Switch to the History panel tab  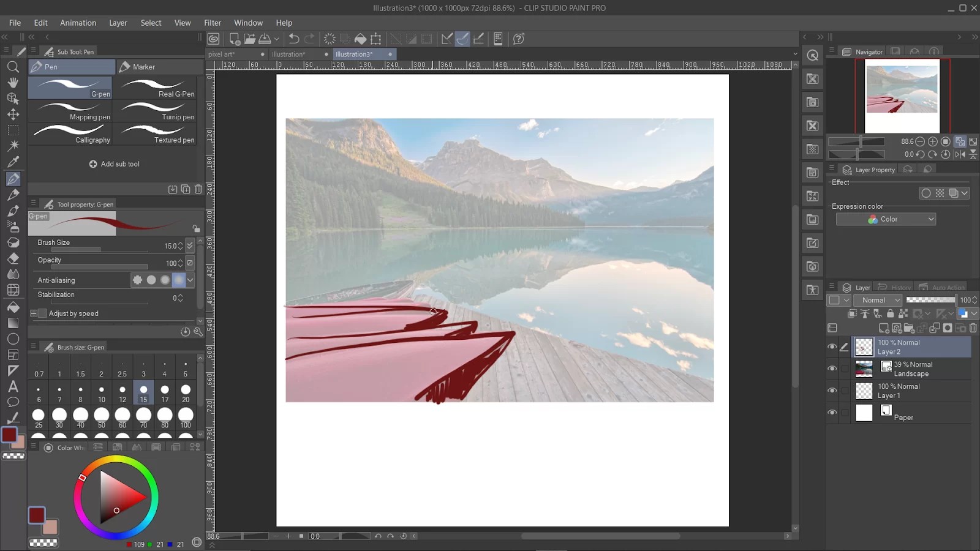point(894,287)
